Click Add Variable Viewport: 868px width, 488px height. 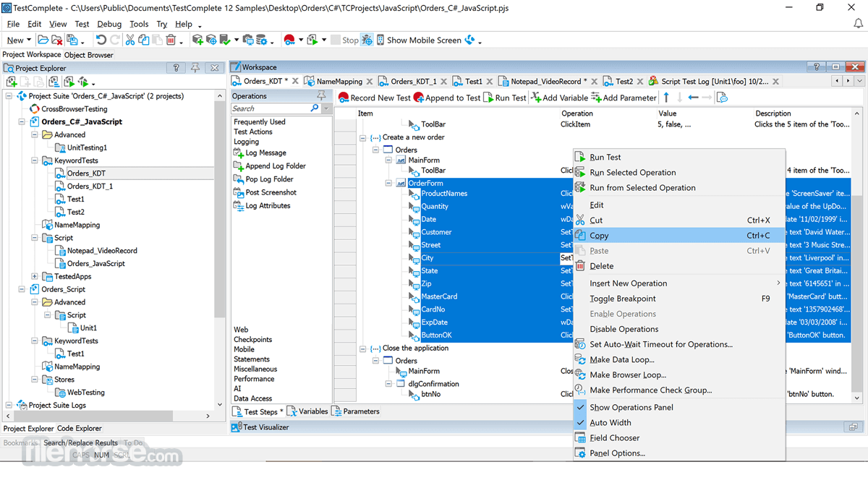point(559,98)
